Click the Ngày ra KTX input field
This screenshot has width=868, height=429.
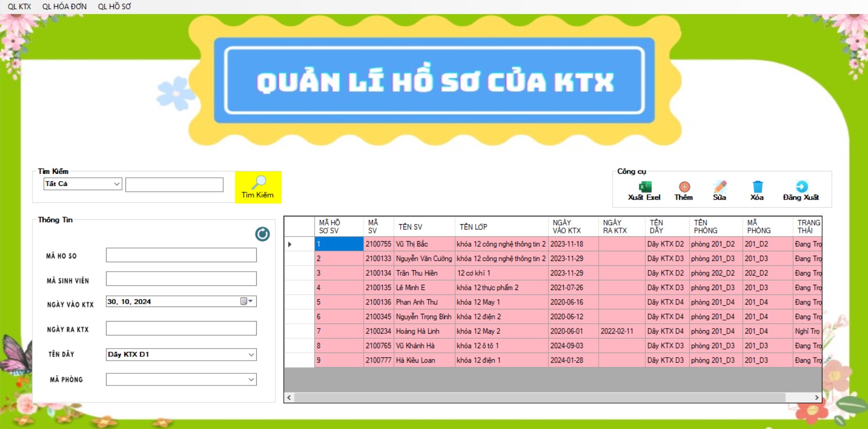[181, 328]
